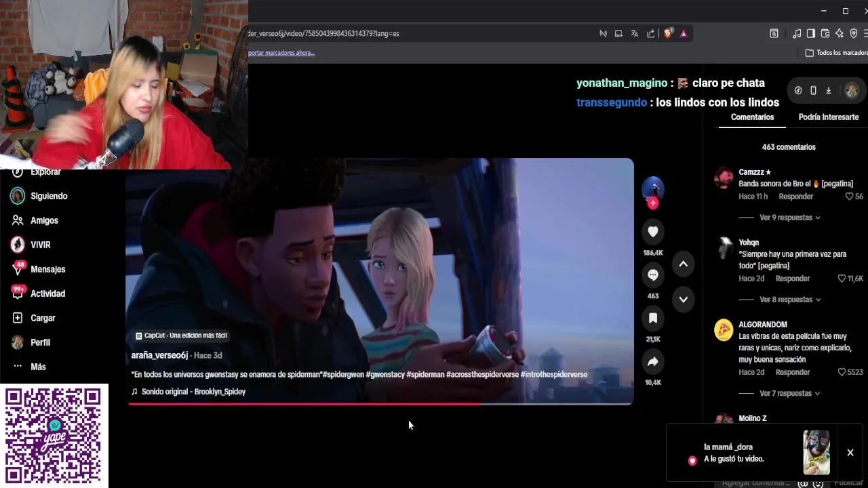Open comments via speech bubble icon
Viewport: 868px width, 488px height.
point(653,274)
